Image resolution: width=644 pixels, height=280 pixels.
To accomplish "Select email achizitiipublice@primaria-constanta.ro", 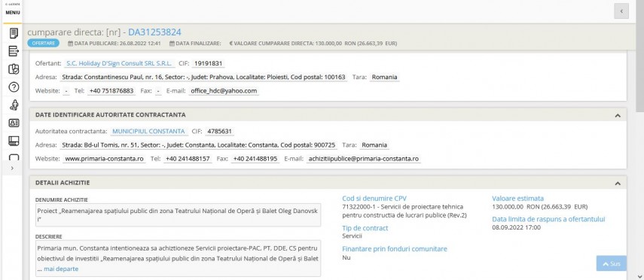I will click(364, 159).
